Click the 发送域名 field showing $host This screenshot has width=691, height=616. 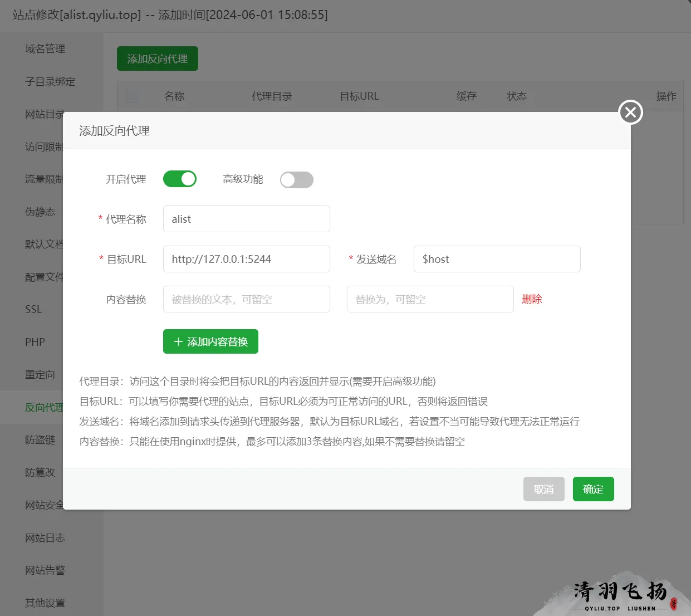(x=497, y=259)
